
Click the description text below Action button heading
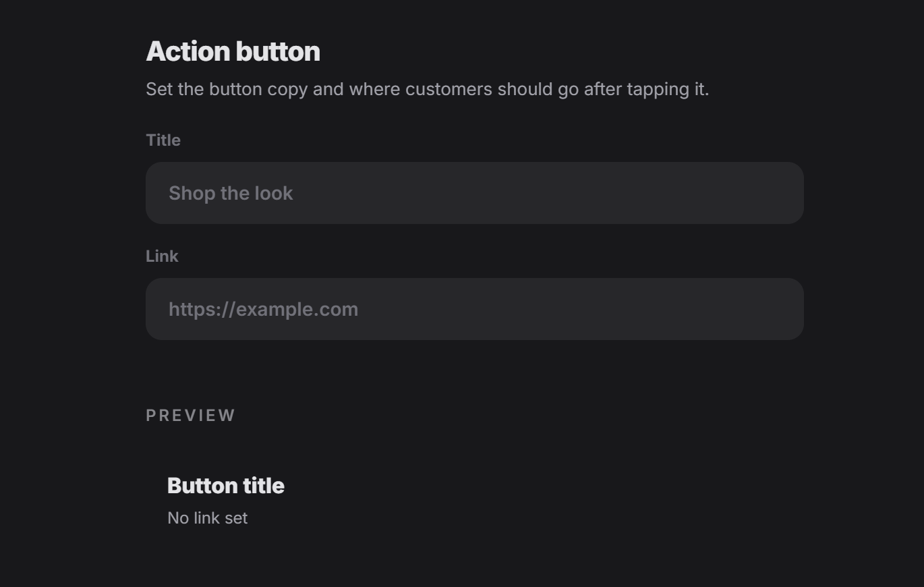coord(428,90)
